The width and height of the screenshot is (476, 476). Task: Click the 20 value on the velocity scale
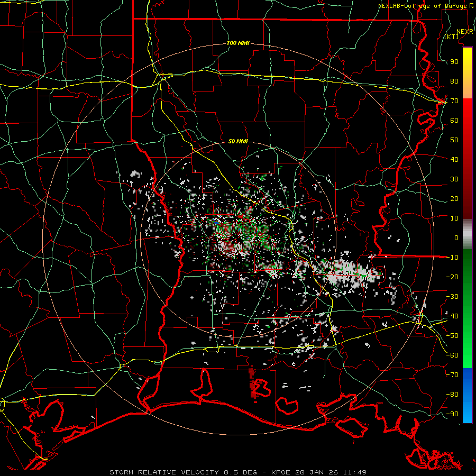click(454, 198)
